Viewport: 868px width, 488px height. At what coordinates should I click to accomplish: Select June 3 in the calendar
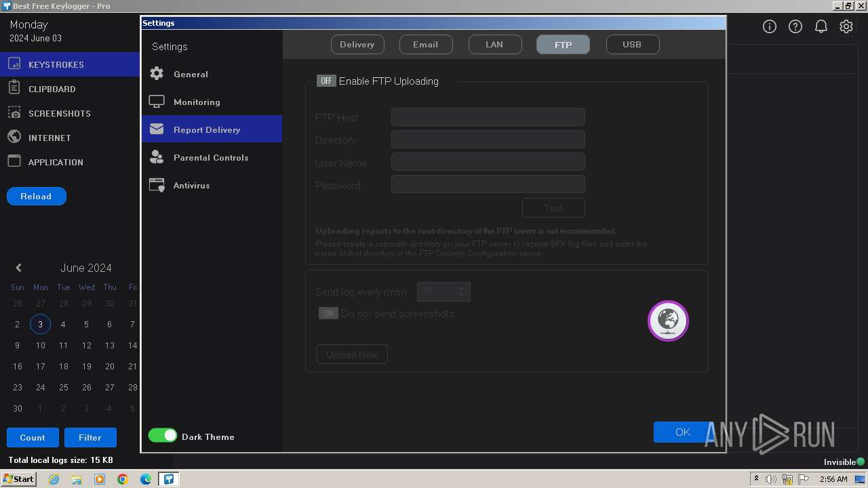click(x=40, y=325)
